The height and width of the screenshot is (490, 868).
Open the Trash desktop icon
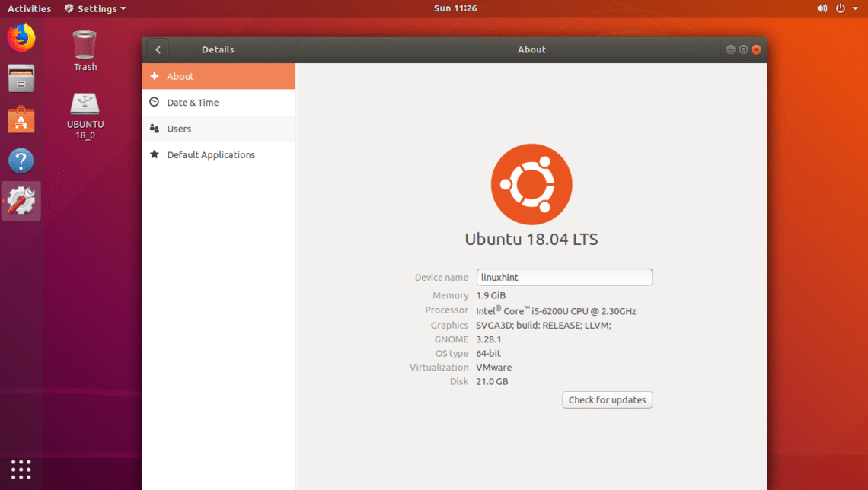click(85, 50)
